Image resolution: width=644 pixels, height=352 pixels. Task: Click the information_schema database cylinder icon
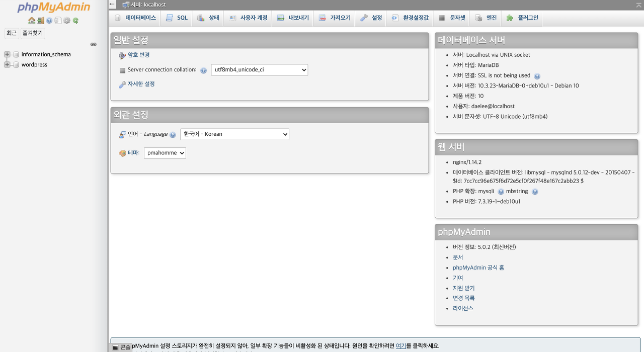point(16,54)
